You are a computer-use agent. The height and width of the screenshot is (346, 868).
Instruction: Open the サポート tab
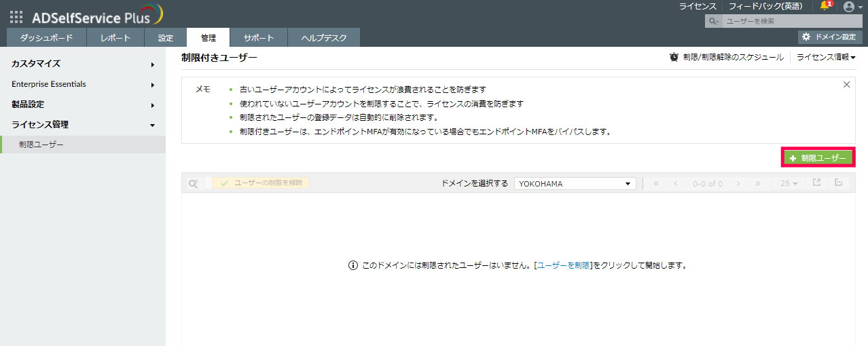tap(259, 38)
